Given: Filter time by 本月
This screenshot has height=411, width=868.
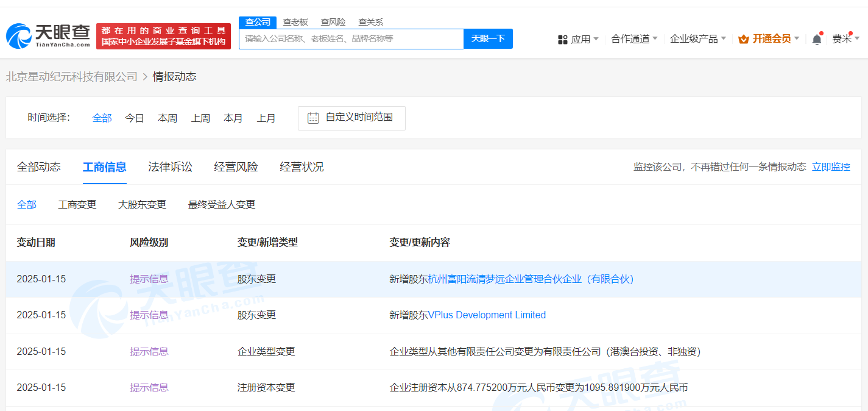Looking at the screenshot, I should [233, 118].
